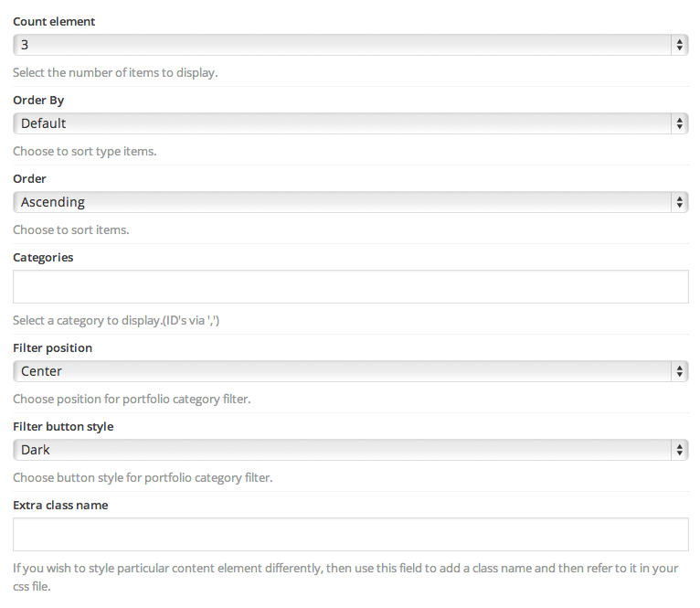Screen dimensions: 700x608
Task: Click the arrow icon on Filter position select
Action: coord(679,371)
